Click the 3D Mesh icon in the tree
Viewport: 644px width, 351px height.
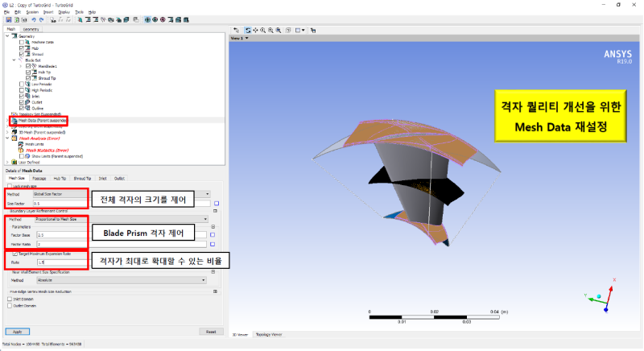14,133
